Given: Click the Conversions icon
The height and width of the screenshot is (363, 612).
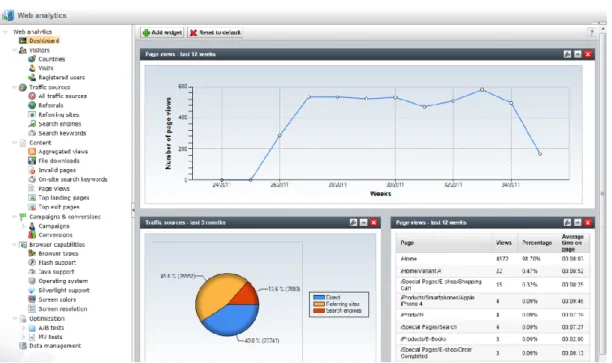Looking at the screenshot, I should (x=32, y=235).
